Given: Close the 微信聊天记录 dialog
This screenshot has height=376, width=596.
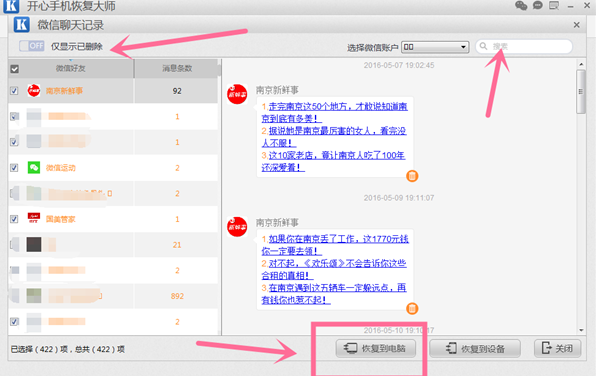Looking at the screenshot, I should (x=577, y=25).
